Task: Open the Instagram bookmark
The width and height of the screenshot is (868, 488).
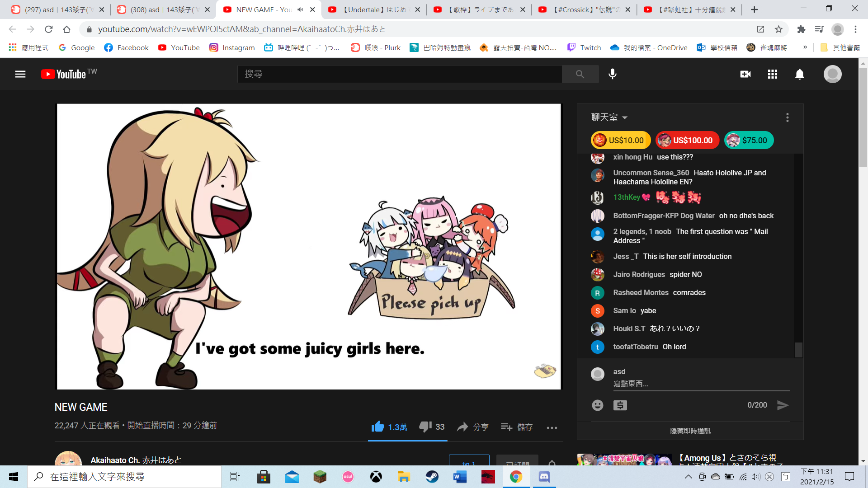Action: click(x=232, y=47)
